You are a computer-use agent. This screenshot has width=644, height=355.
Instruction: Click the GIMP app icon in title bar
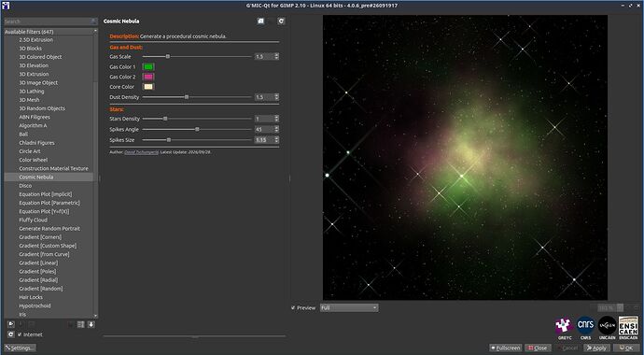[6, 6]
